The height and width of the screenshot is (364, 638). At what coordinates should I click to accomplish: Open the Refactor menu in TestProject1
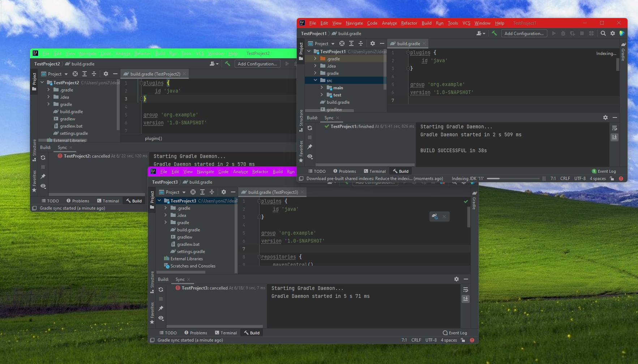pos(409,23)
